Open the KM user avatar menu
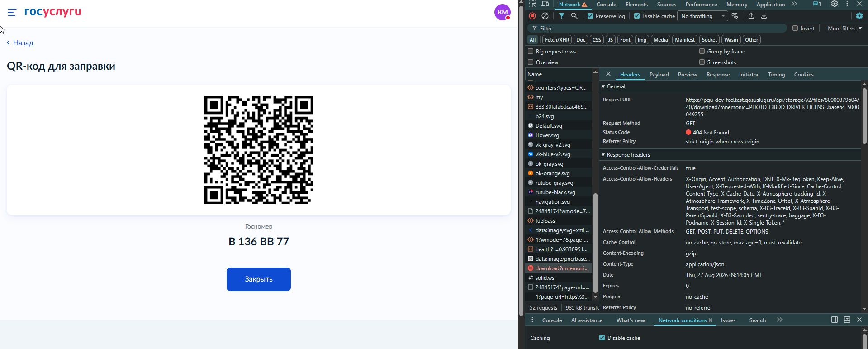 [x=503, y=12]
